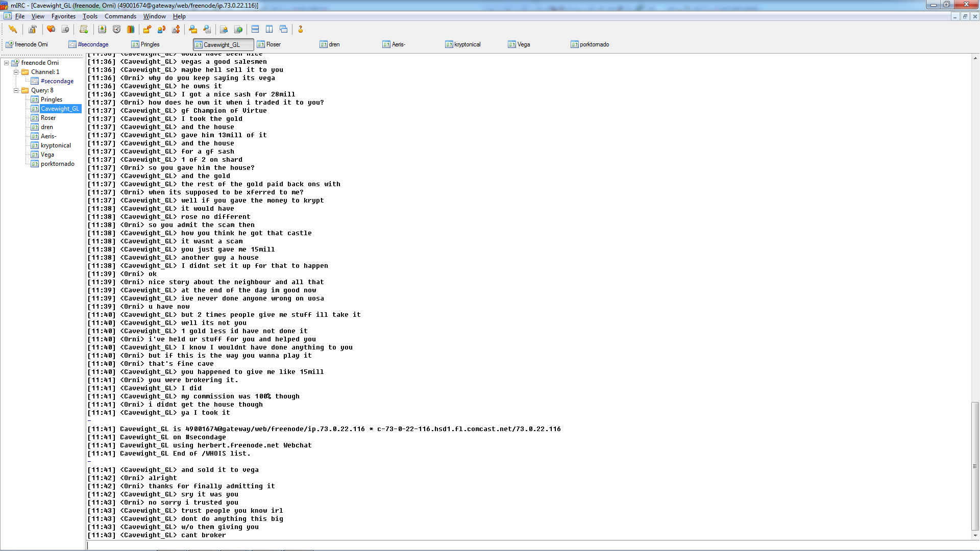Open the Scripts Editor scroll icon
980x551 pixels.
coord(84,30)
